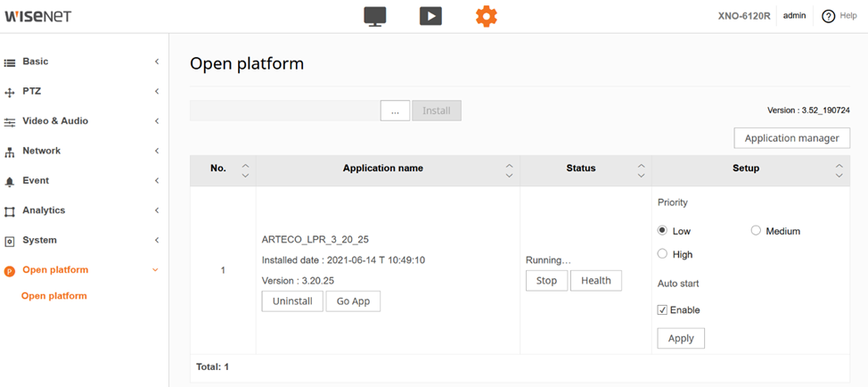
Task: Stop the running application
Action: [546, 281]
